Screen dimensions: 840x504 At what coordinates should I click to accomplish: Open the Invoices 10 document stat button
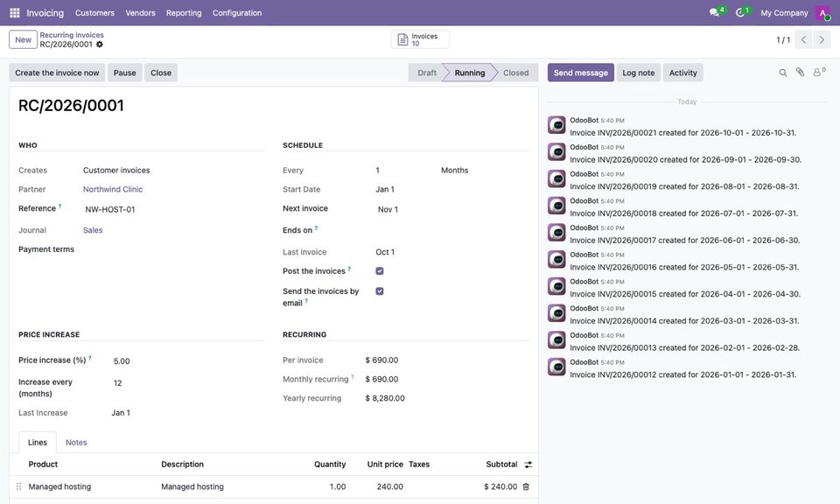(x=420, y=39)
